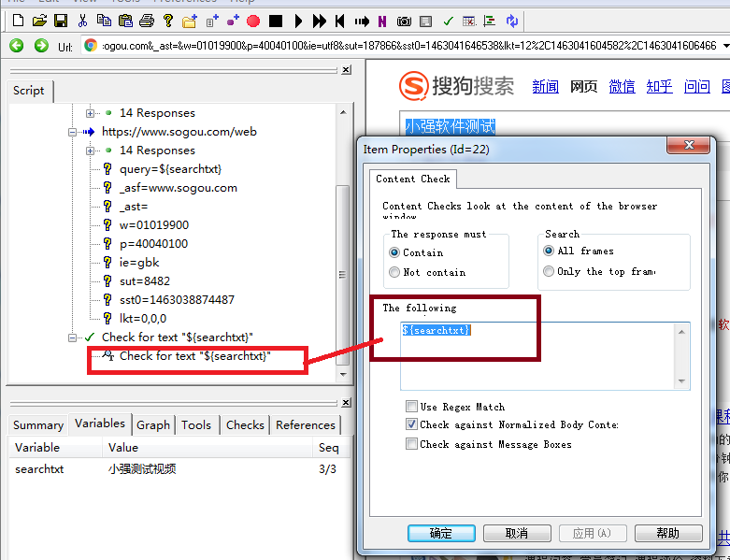Create a new script with New icon
The image size is (730, 560).
pos(18,21)
